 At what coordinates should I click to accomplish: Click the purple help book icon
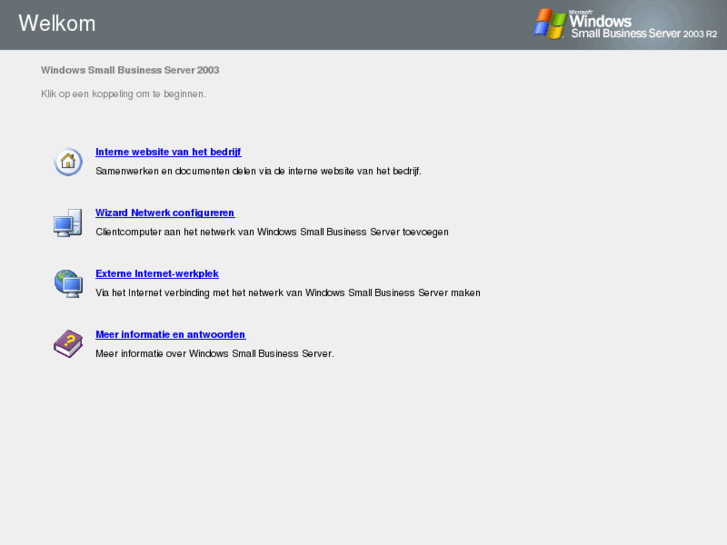68,344
